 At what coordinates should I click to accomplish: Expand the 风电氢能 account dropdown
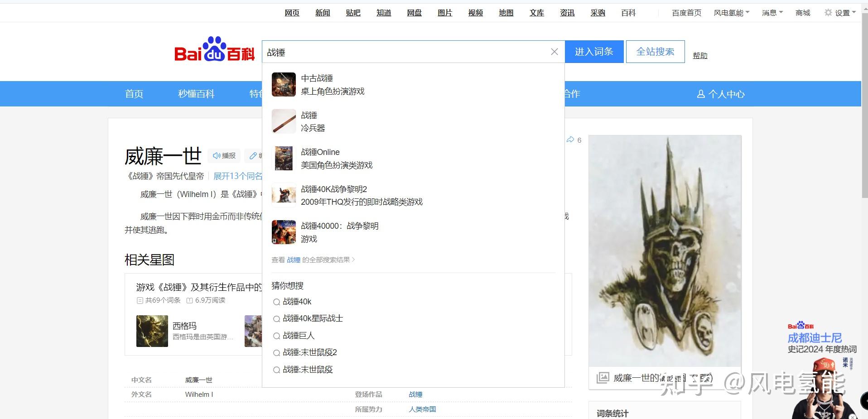pyautogui.click(x=732, y=13)
